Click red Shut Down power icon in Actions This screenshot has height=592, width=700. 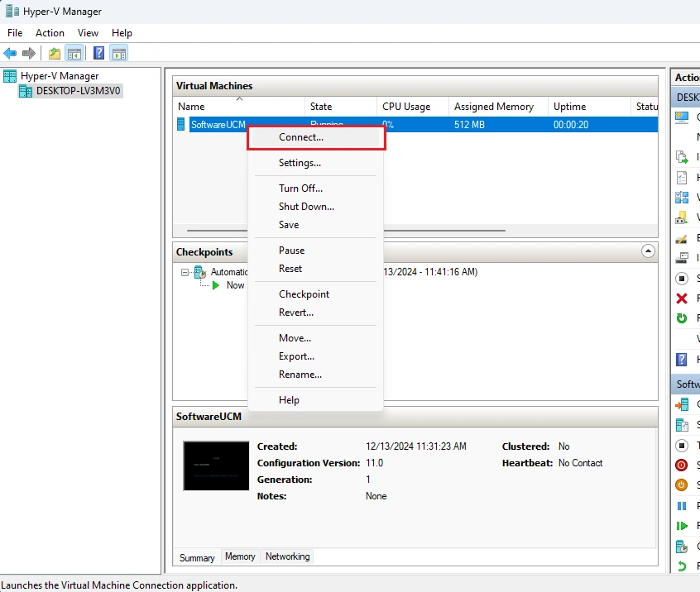point(681,465)
